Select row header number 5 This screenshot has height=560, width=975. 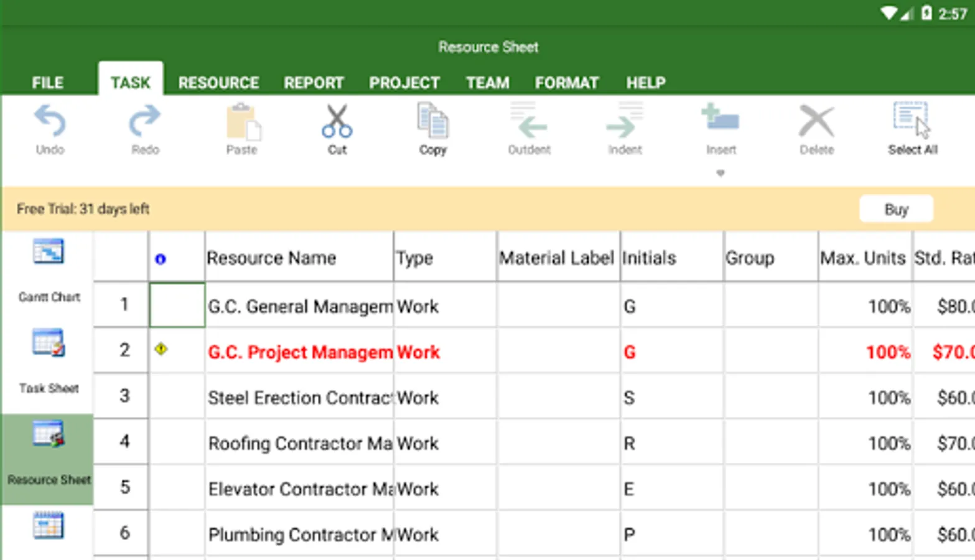(121, 487)
